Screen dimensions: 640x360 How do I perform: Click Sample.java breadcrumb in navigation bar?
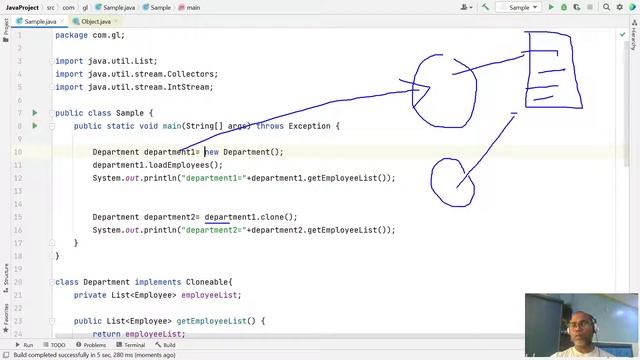click(x=115, y=7)
